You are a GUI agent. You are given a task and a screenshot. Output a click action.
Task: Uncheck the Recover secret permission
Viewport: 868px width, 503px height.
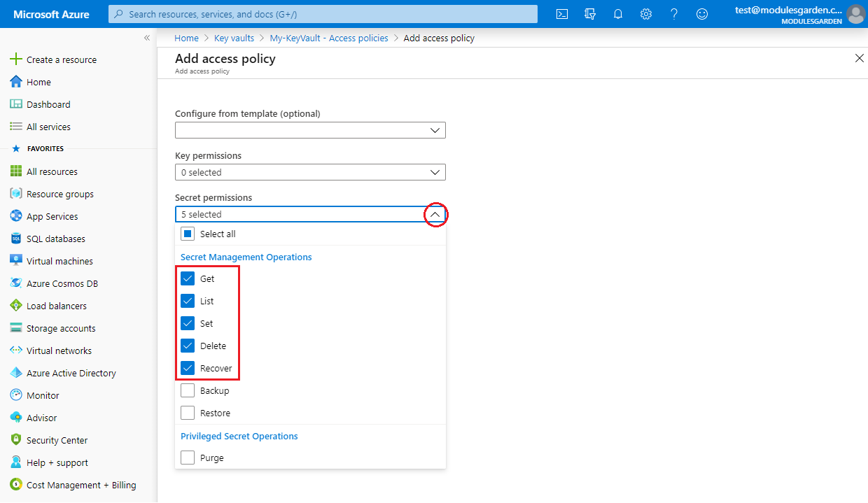tap(188, 368)
